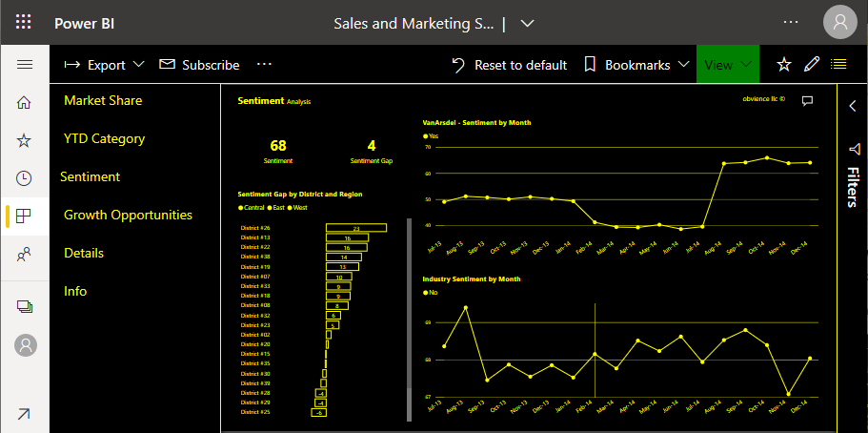
Task: Open My workspace avatar in sidebar
Action: coord(26,345)
